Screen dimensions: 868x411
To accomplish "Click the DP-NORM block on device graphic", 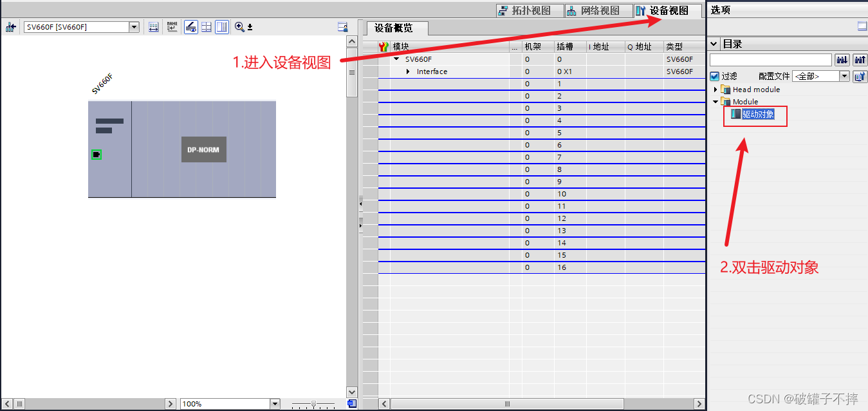I will point(203,149).
